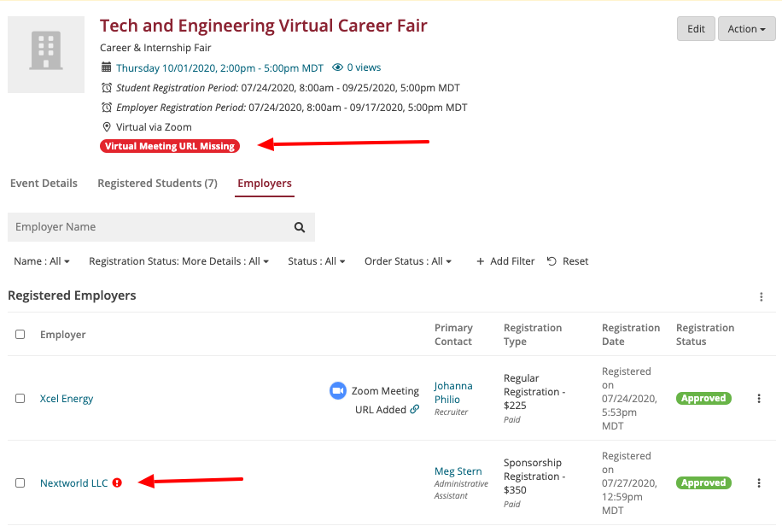The height and width of the screenshot is (532, 782).
Task: Click the link icon next to URL Added
Action: (415, 409)
